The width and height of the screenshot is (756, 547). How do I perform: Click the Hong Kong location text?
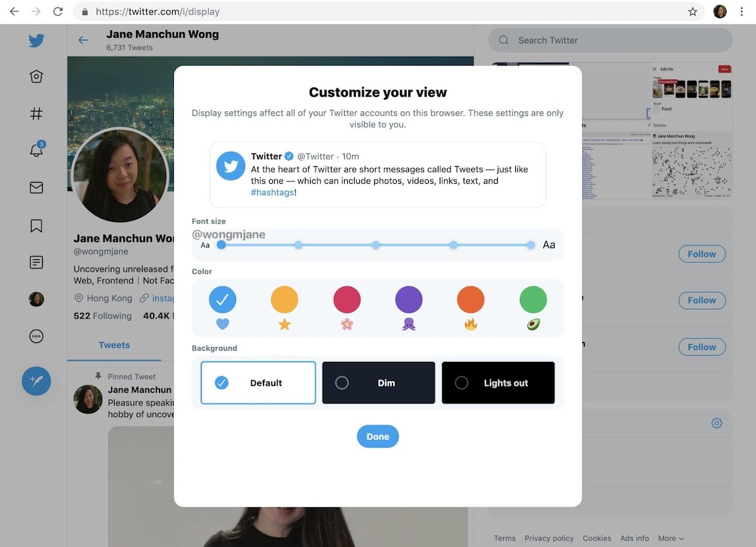tap(110, 298)
